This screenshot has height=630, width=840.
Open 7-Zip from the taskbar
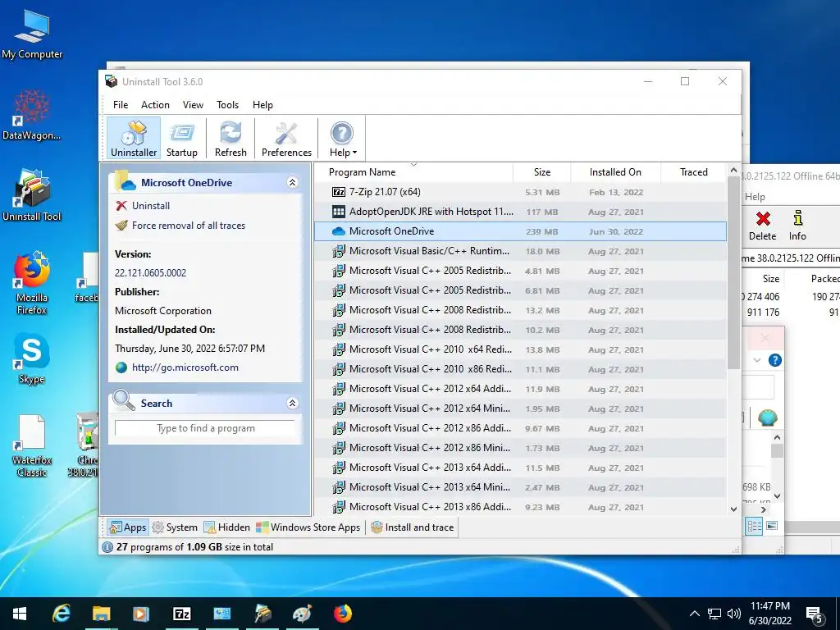[181, 614]
